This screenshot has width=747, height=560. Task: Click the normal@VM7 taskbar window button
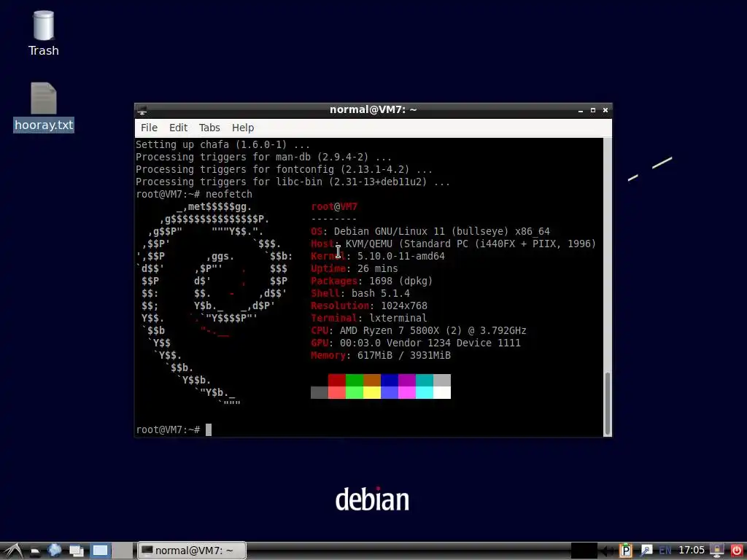(x=192, y=551)
